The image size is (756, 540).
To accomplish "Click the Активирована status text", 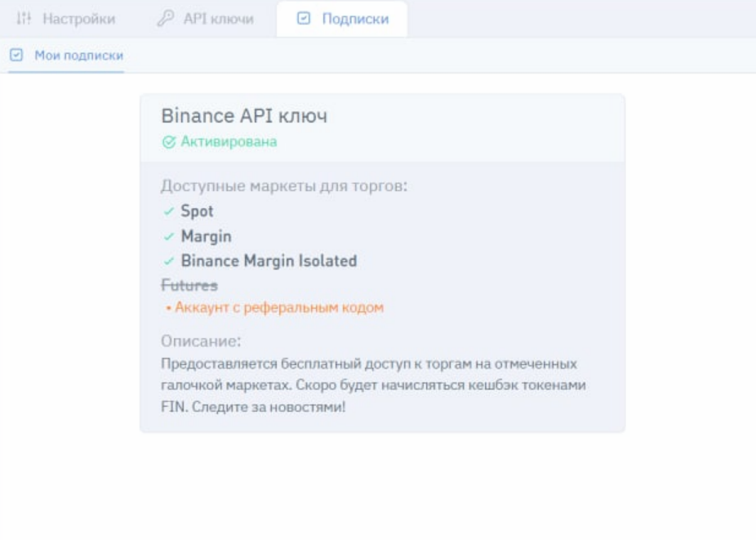I will pyautogui.click(x=229, y=142).
